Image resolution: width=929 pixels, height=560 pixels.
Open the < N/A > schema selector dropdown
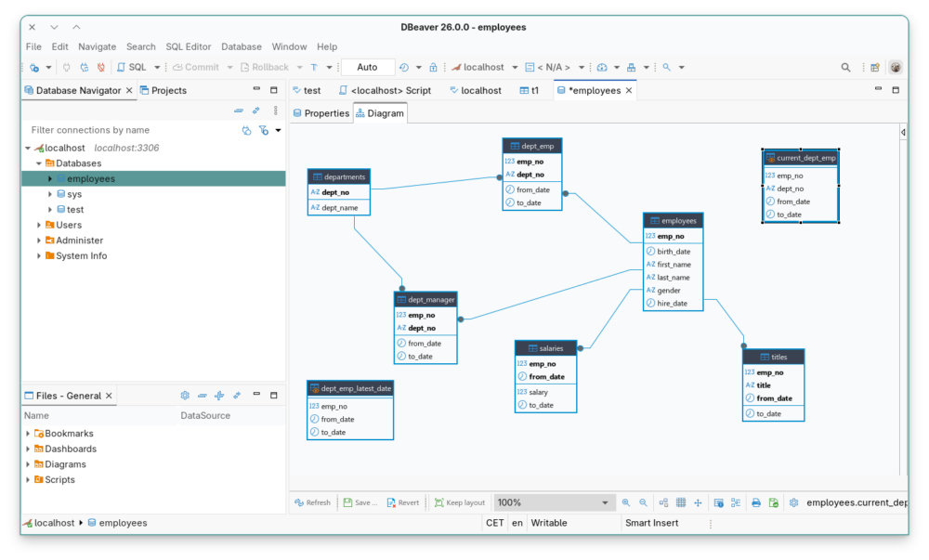pos(582,68)
